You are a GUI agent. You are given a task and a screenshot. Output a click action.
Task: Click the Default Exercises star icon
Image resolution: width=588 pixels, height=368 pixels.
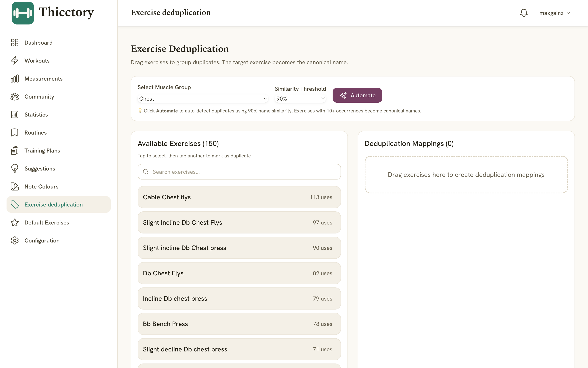[14, 222]
